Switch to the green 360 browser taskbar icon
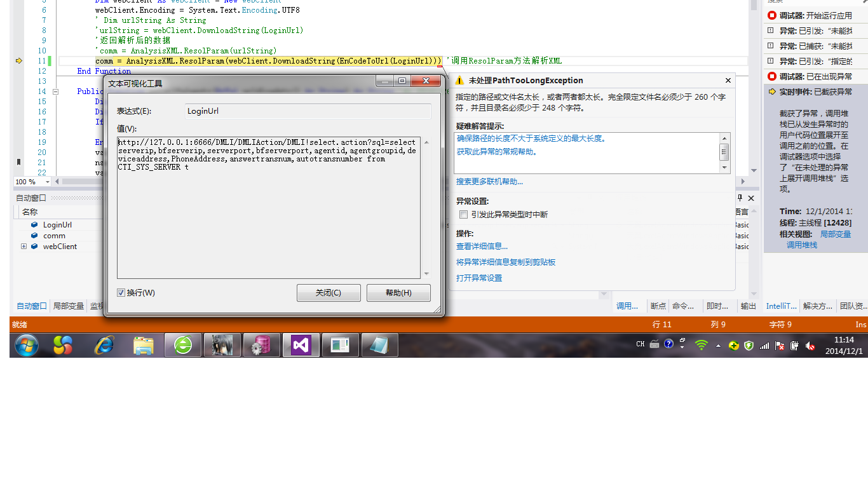868x488 pixels. coord(183,345)
